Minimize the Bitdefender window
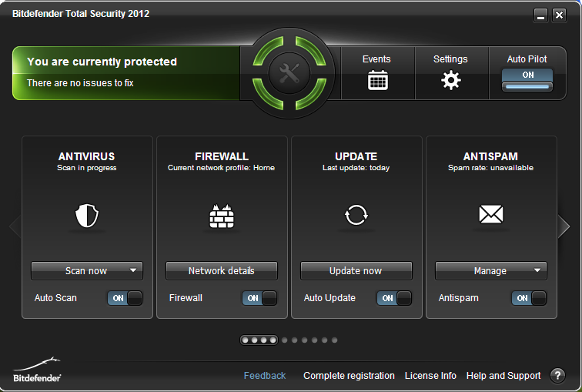Viewport: 582px width, 392px height. point(540,15)
